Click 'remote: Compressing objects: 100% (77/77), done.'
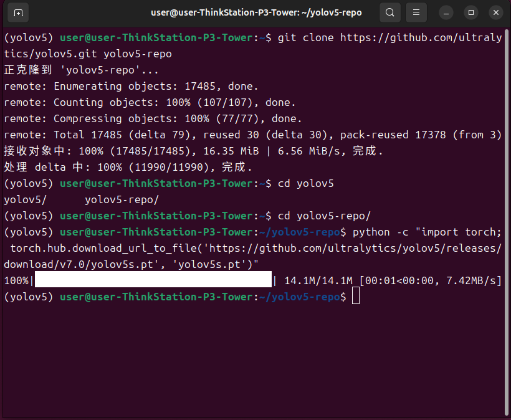This screenshot has height=420, width=511. pyautogui.click(x=153, y=119)
